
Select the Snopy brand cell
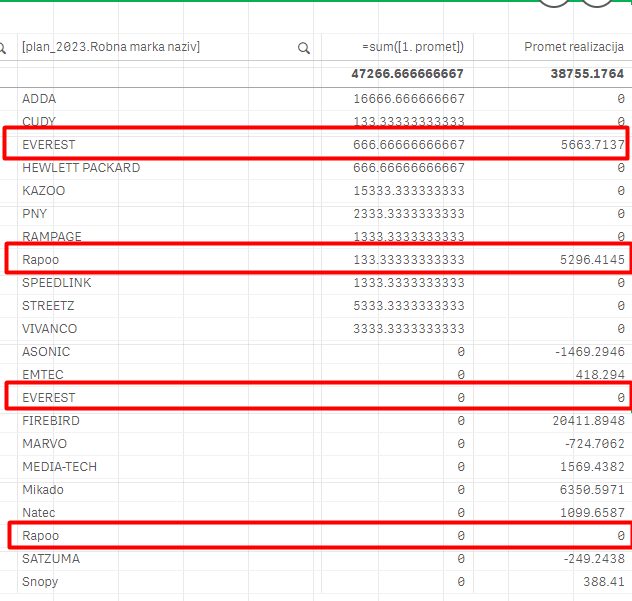(40, 582)
